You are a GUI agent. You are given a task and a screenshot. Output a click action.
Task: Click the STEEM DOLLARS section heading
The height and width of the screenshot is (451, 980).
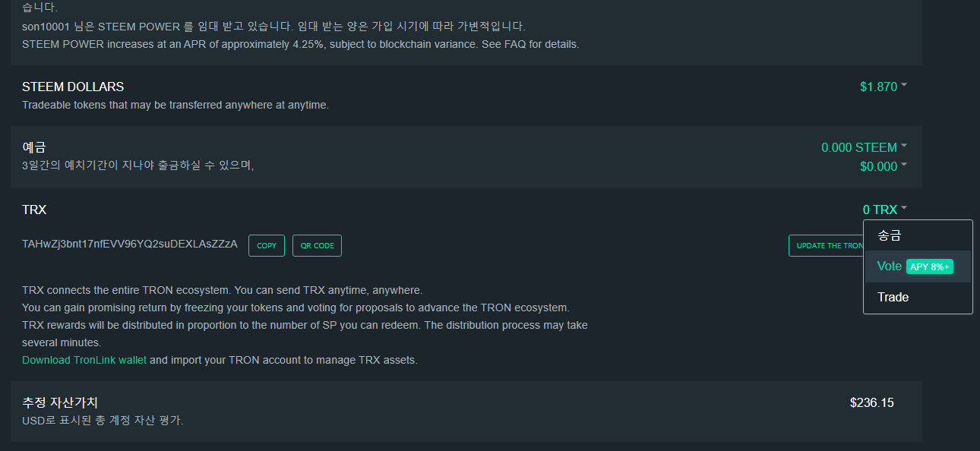pos(73,87)
